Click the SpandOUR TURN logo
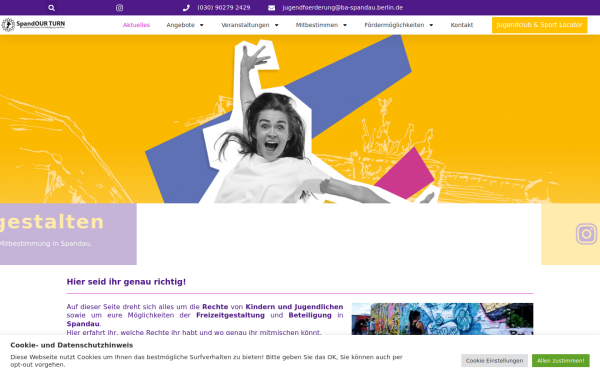Viewport: 600px width, 375px height. pyautogui.click(x=33, y=25)
